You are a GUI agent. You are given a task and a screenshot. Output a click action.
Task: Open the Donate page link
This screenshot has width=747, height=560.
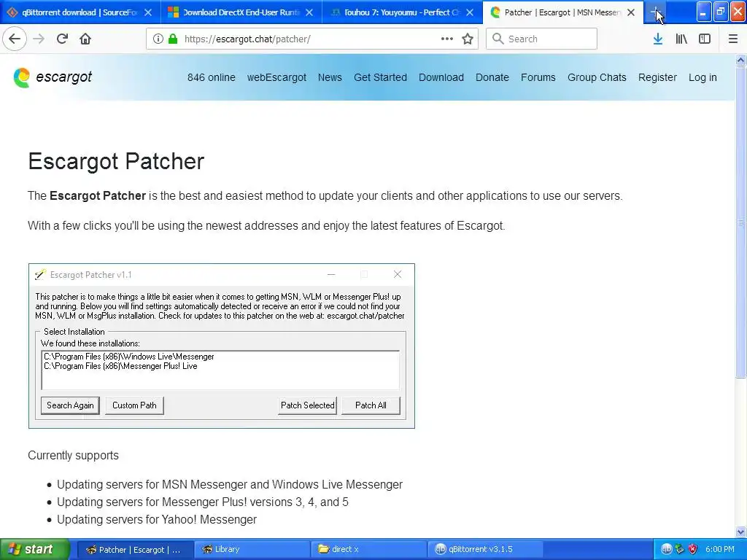click(492, 77)
